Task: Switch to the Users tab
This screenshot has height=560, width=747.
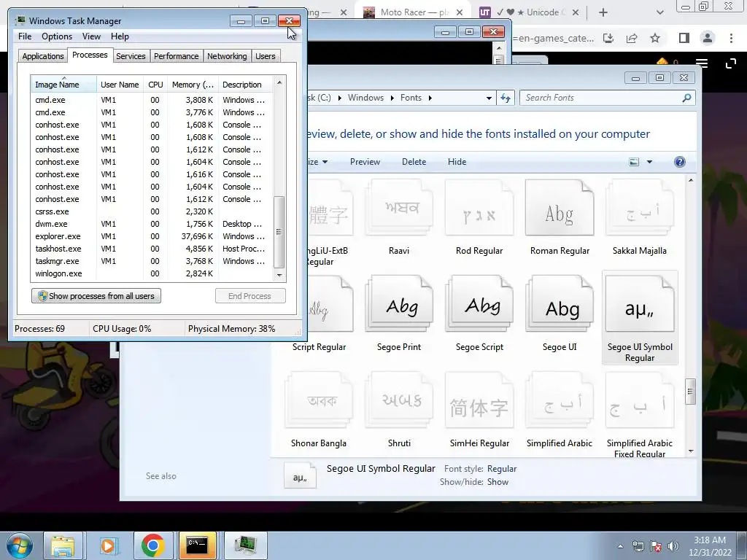Action: point(266,56)
